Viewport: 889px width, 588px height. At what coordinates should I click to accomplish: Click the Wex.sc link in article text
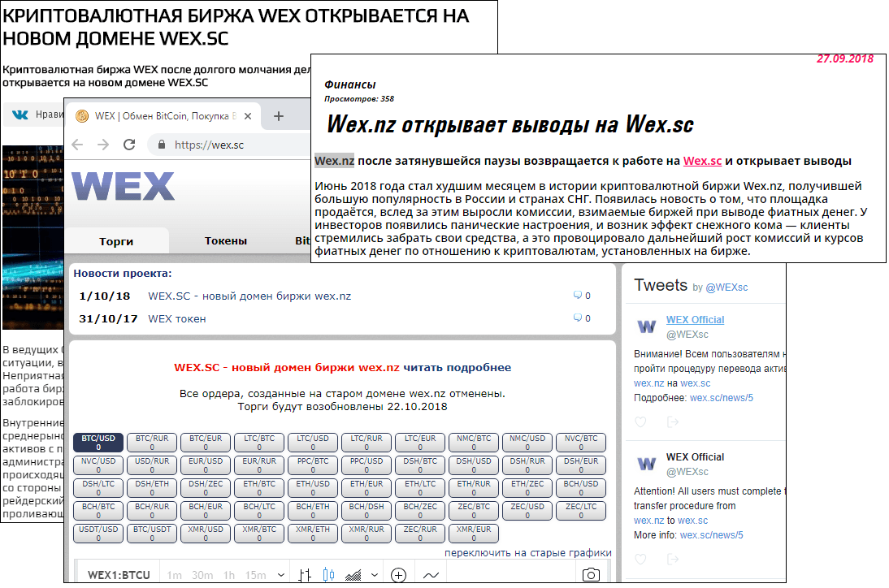click(x=702, y=161)
